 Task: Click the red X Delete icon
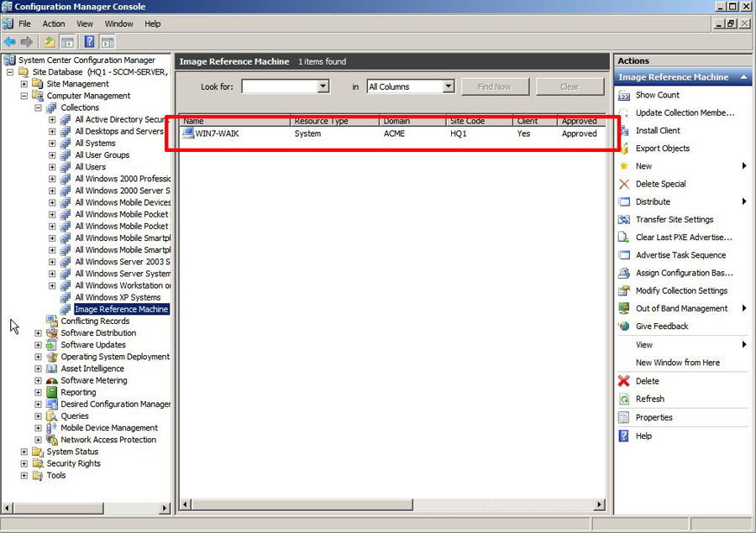click(624, 381)
